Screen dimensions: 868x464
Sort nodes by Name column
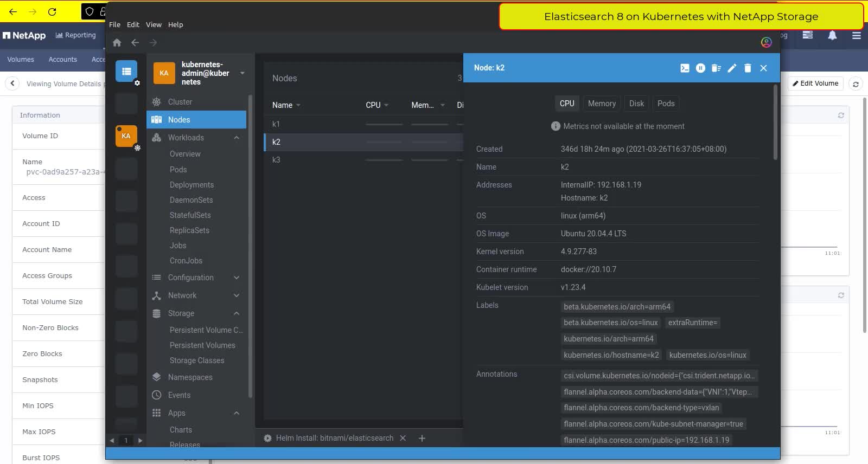click(286, 105)
